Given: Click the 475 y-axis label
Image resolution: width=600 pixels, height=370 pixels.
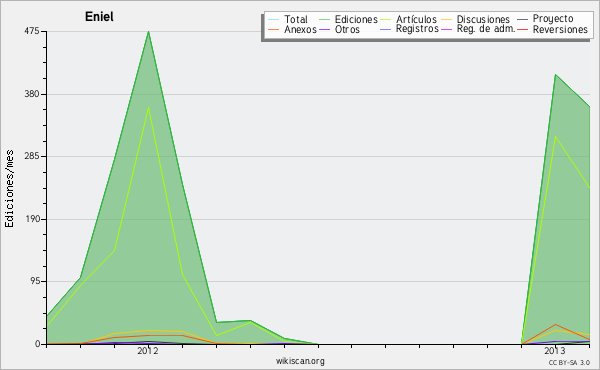Looking at the screenshot, I should pos(32,31).
